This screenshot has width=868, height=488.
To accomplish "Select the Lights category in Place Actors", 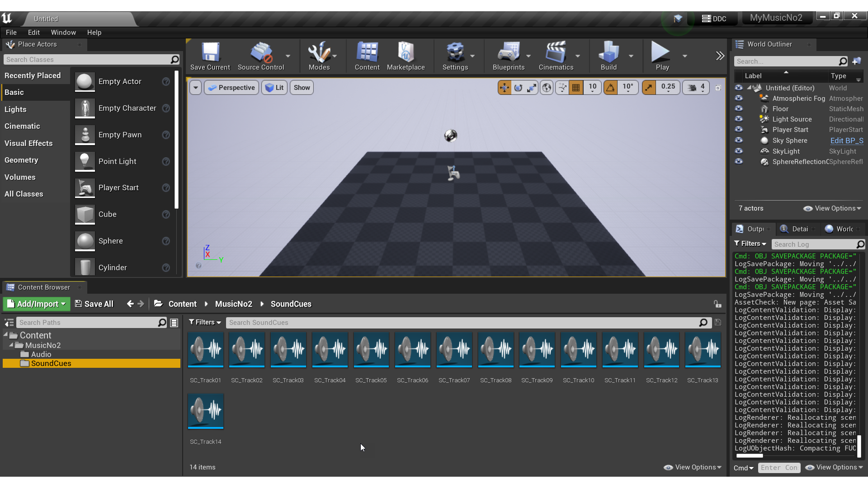I will point(16,109).
